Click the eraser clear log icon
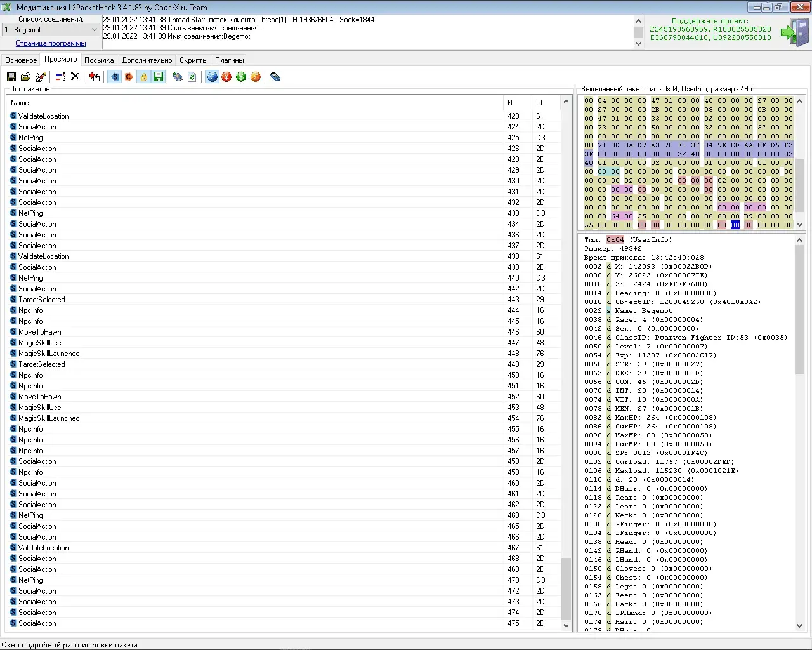 41,77
